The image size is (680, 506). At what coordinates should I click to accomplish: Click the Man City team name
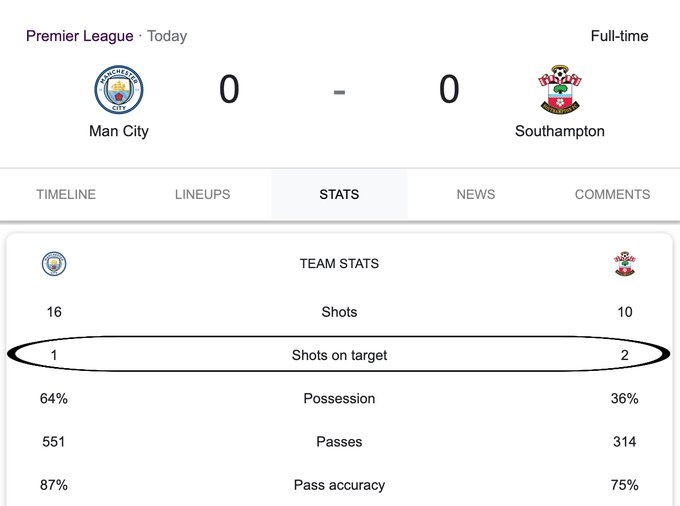pos(119,131)
